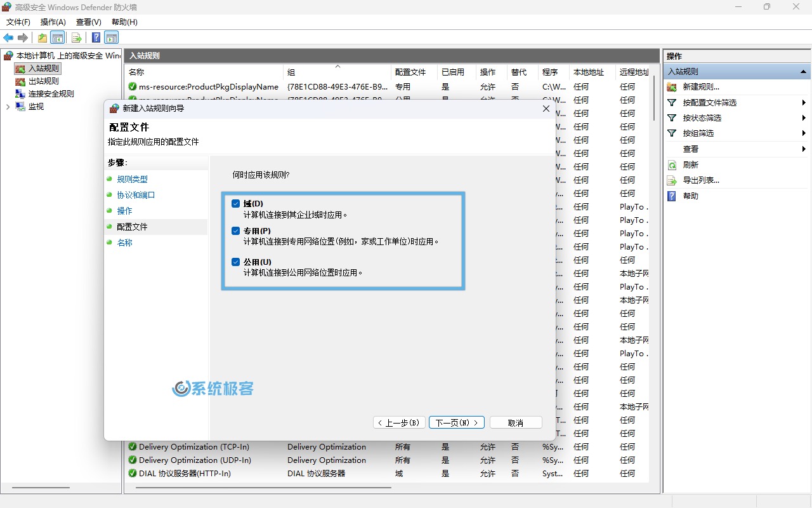Click the 下一页(N) button in the wizard
This screenshot has width=812, height=508.
tap(456, 422)
